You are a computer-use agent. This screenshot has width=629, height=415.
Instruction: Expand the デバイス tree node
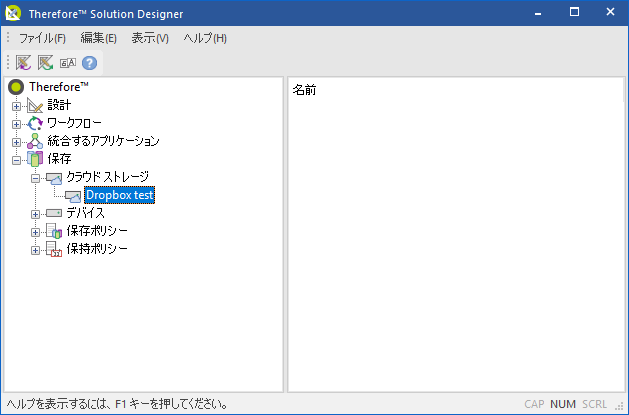35,214
